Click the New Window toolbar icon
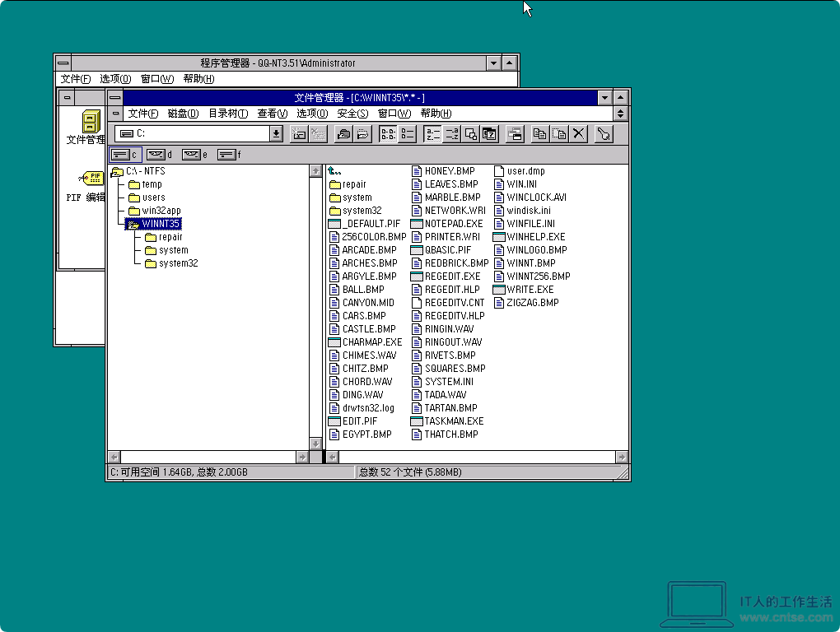840x632 pixels. tap(515, 134)
